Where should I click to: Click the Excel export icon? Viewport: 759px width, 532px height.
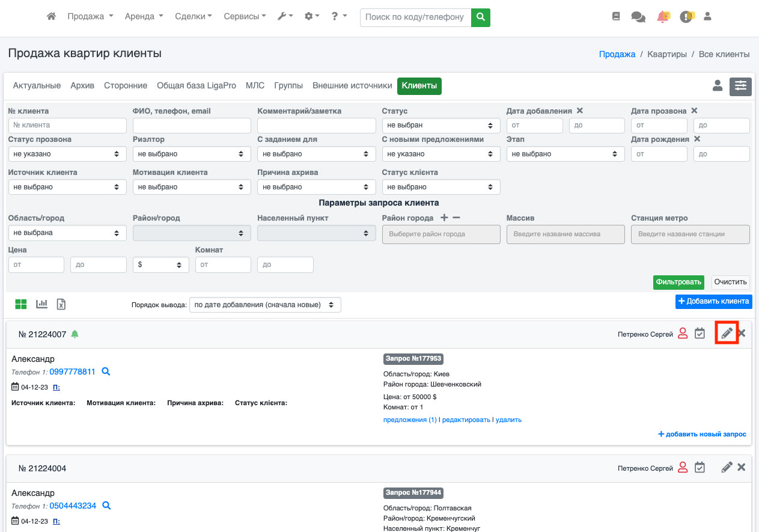pos(61,304)
